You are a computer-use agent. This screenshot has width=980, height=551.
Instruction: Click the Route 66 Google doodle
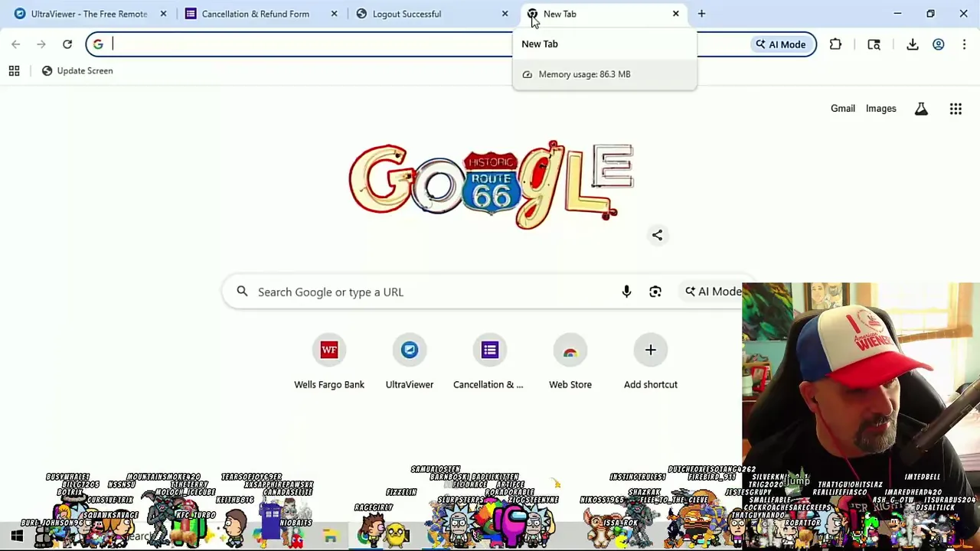491,184
